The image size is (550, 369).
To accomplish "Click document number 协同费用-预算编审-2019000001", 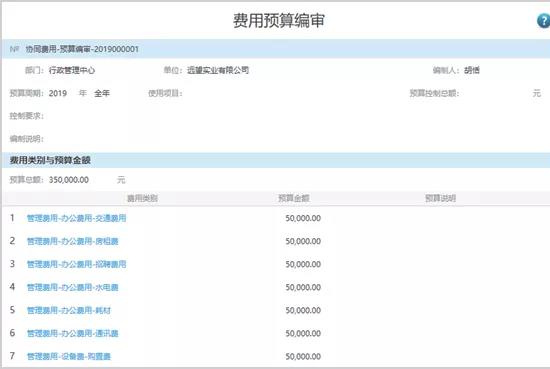I will coord(82,49).
